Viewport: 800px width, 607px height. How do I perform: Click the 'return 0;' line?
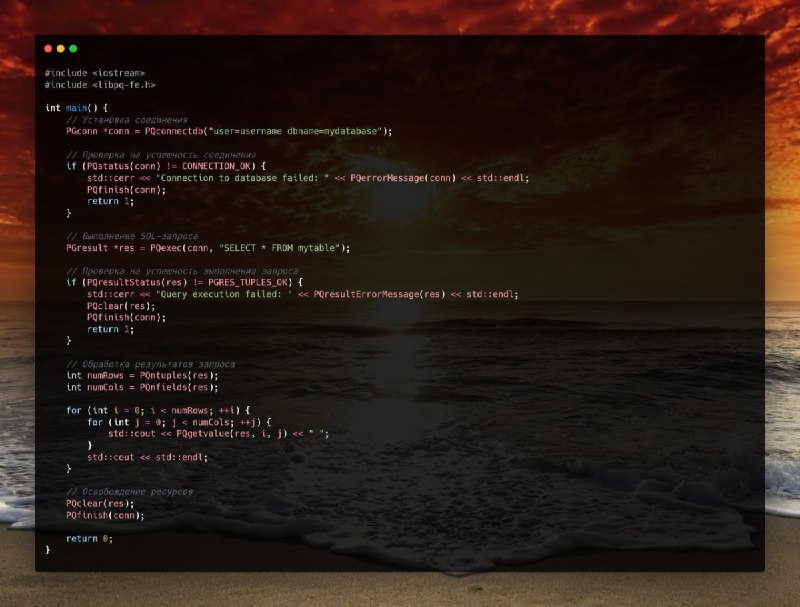[89, 538]
